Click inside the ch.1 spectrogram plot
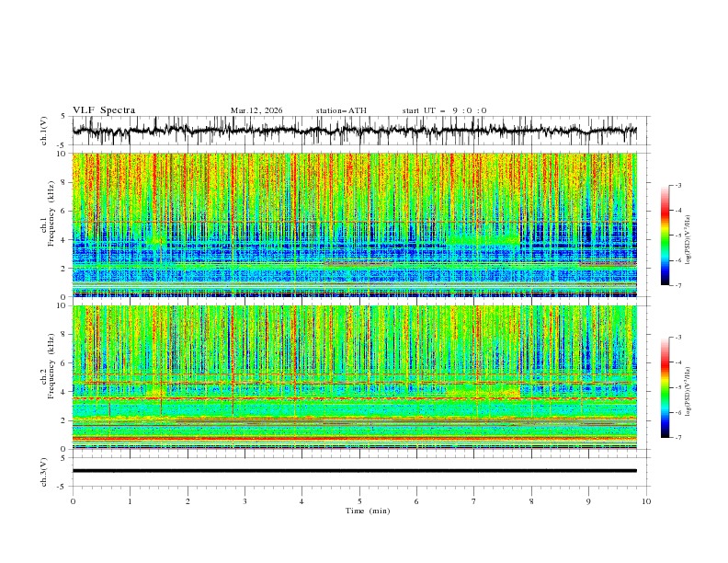 pyautogui.click(x=354, y=224)
